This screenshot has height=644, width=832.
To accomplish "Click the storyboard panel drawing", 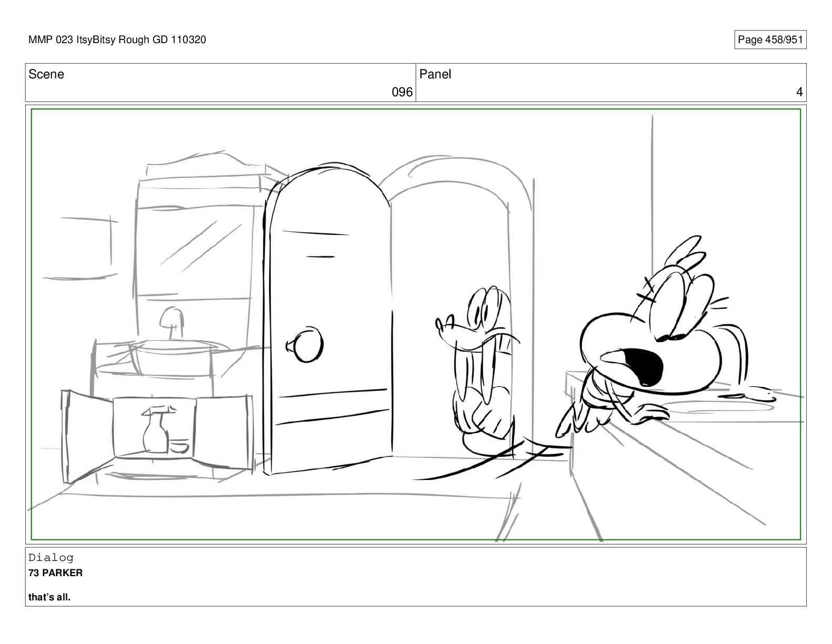I will [x=416, y=324].
